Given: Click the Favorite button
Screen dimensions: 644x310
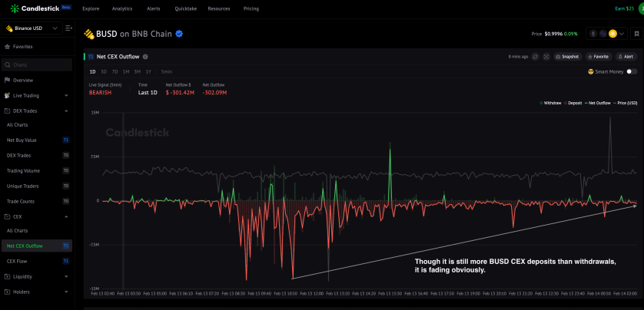Looking at the screenshot, I should point(599,57).
